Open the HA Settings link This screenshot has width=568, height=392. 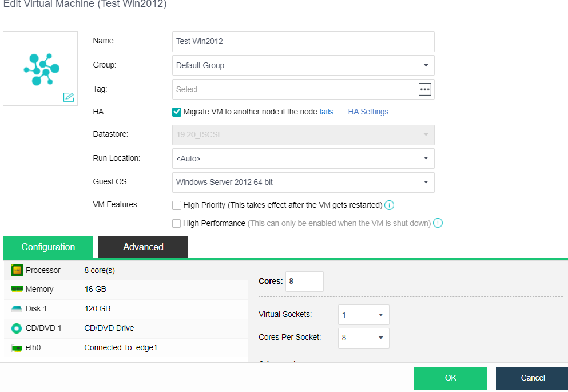pos(368,112)
